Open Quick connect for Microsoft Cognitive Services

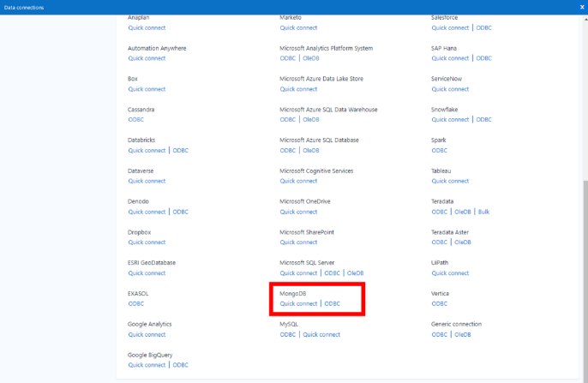coord(298,181)
